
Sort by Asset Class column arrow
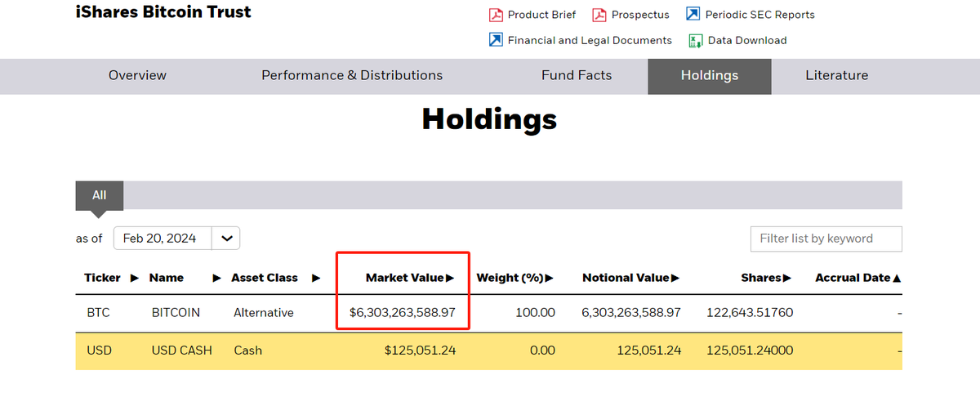tap(316, 278)
